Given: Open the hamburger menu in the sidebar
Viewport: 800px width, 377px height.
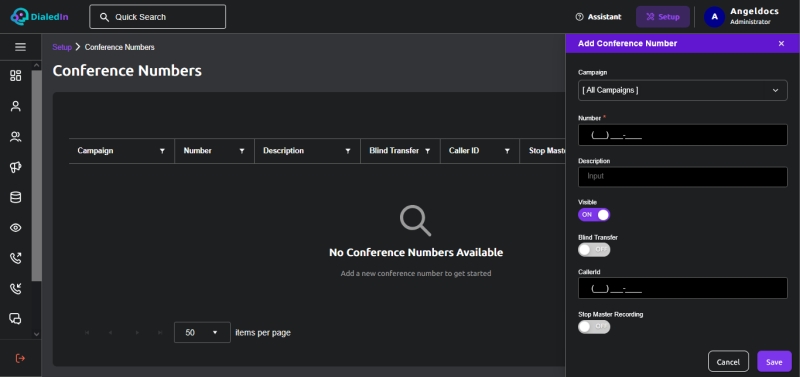Looking at the screenshot, I should coord(20,47).
